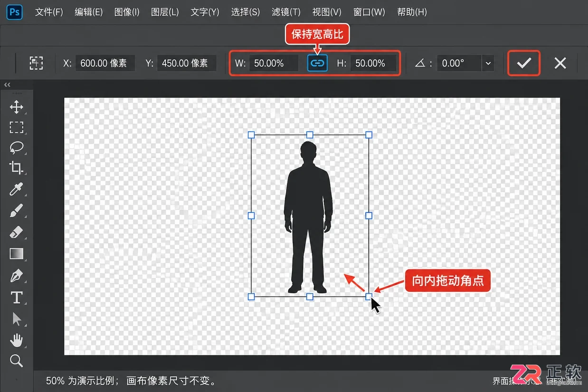588x392 pixels.
Task: Open the 文件(F) menu
Action: click(49, 12)
